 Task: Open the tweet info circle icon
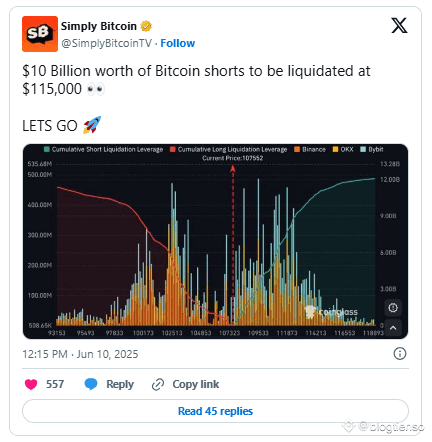pyautogui.click(x=400, y=353)
